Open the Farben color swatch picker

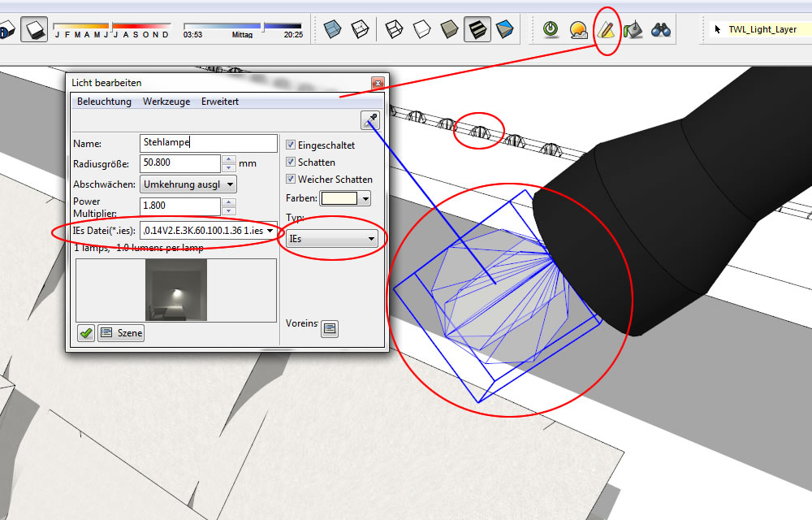[x=345, y=198]
